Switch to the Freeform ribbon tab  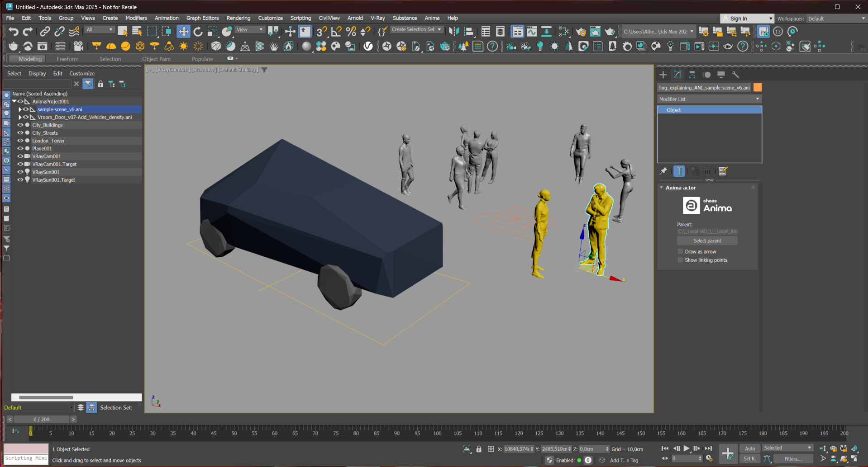[67, 59]
